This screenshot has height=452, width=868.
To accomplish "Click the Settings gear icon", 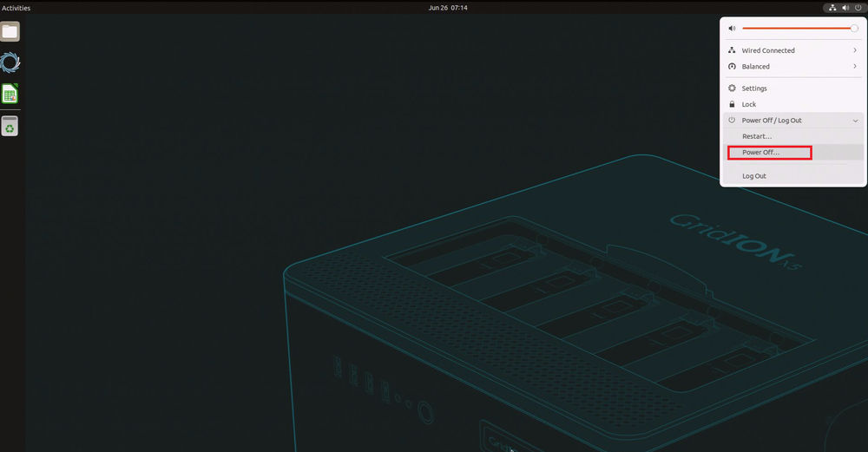I will point(732,88).
